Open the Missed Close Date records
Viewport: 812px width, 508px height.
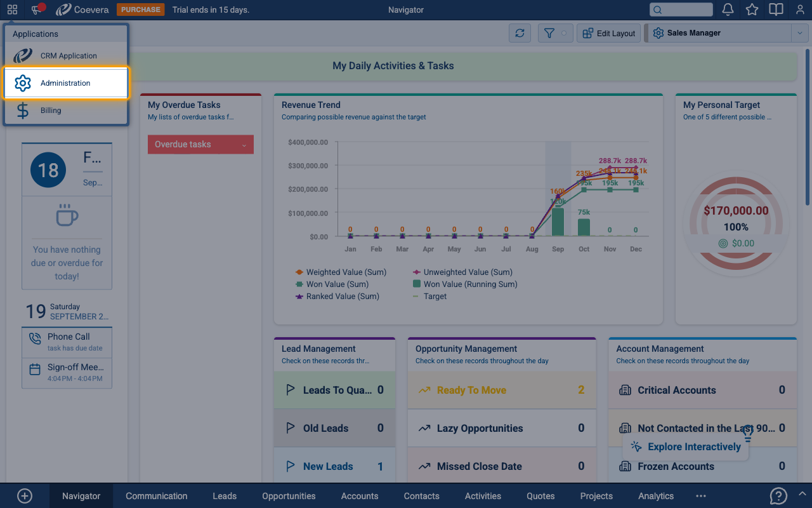502,466
